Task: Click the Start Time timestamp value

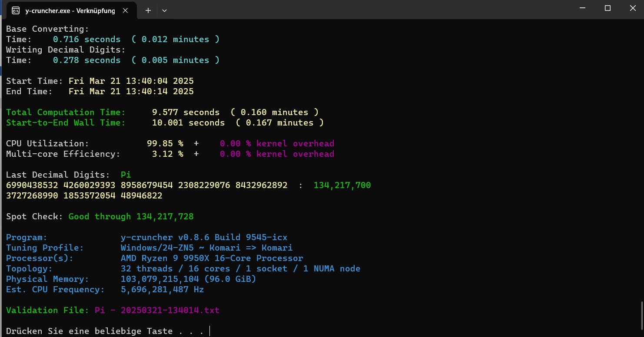Action: pos(131,81)
